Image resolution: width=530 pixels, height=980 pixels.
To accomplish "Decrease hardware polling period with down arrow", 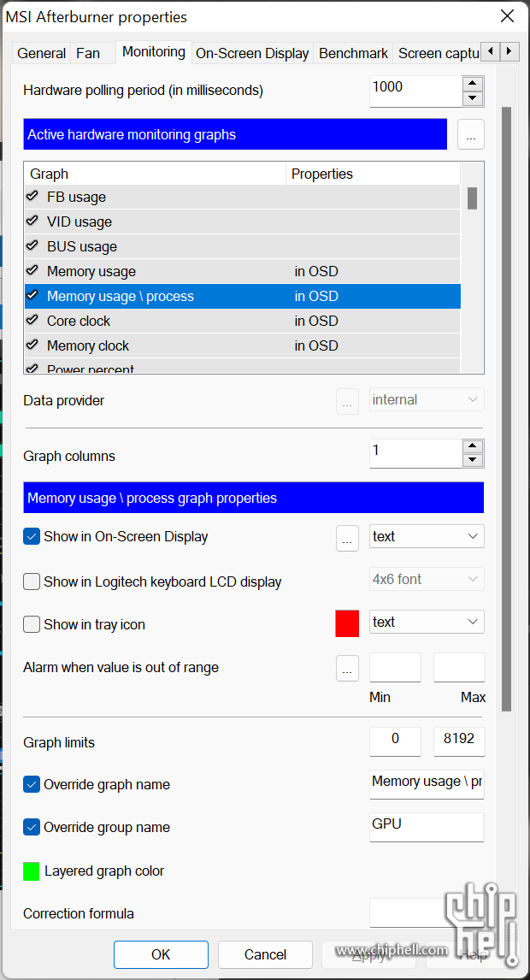I will [x=473, y=98].
